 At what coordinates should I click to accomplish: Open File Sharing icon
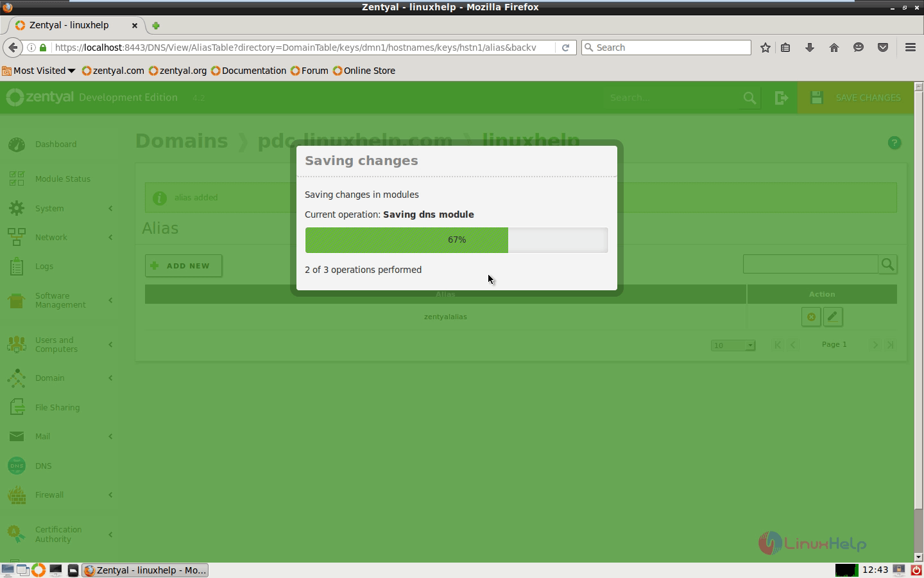(17, 407)
